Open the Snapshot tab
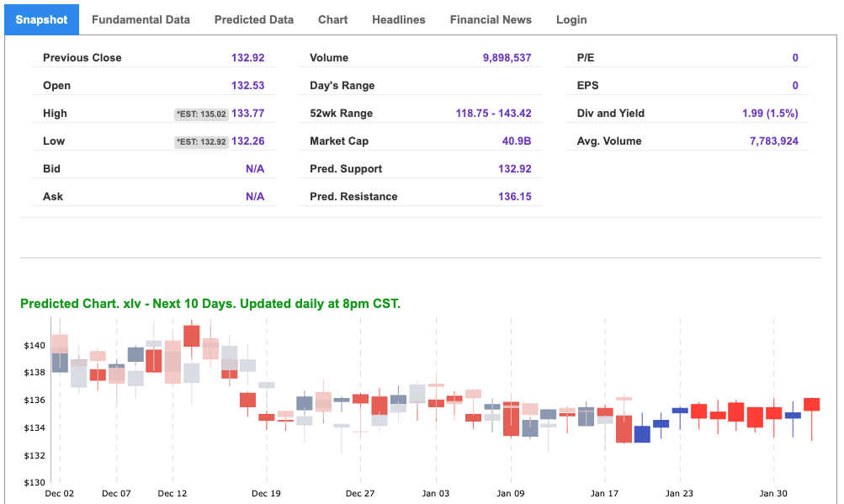The height and width of the screenshot is (504, 844). (41, 19)
